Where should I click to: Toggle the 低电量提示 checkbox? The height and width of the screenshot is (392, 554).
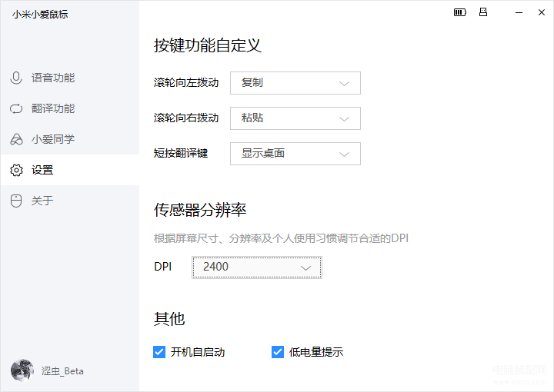click(278, 352)
